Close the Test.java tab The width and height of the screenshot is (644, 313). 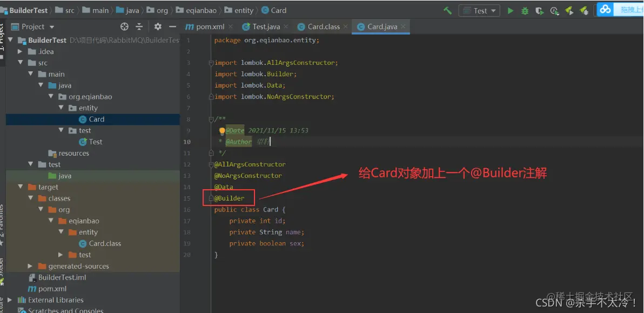[286, 26]
